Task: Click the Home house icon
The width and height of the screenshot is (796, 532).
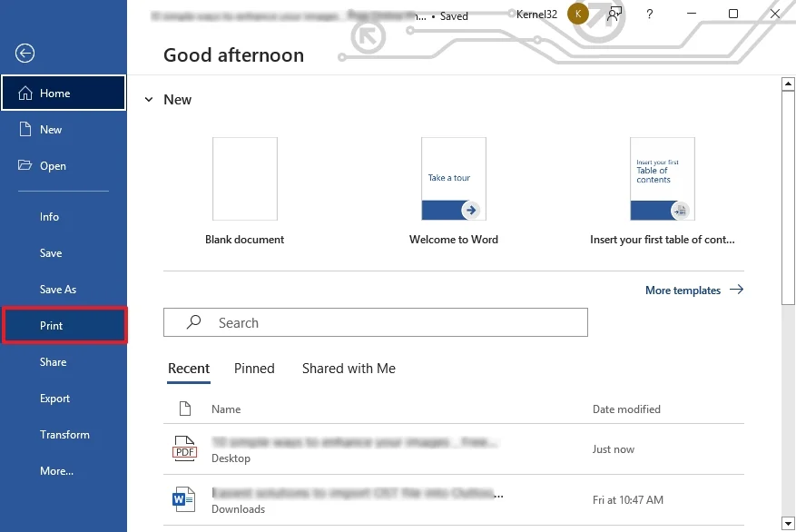Action: click(x=25, y=93)
